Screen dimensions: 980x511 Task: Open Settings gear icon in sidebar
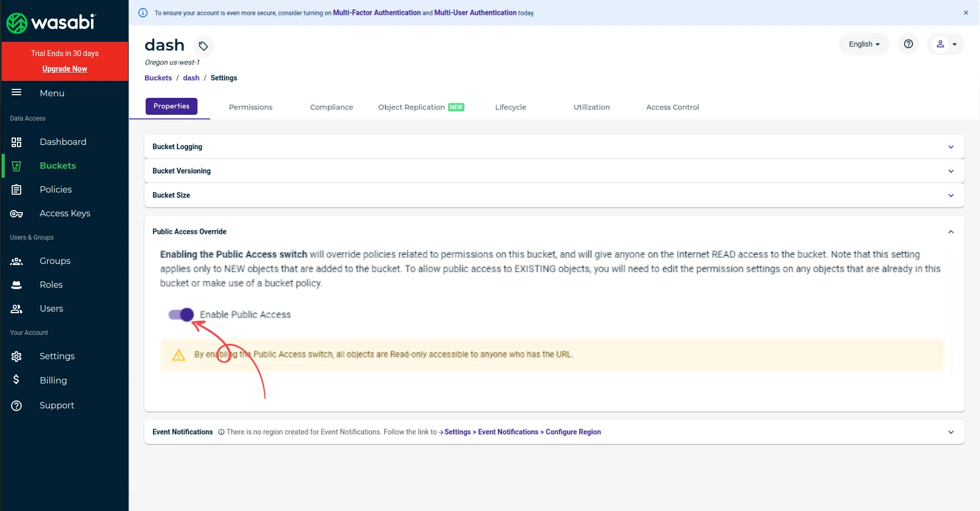16,357
